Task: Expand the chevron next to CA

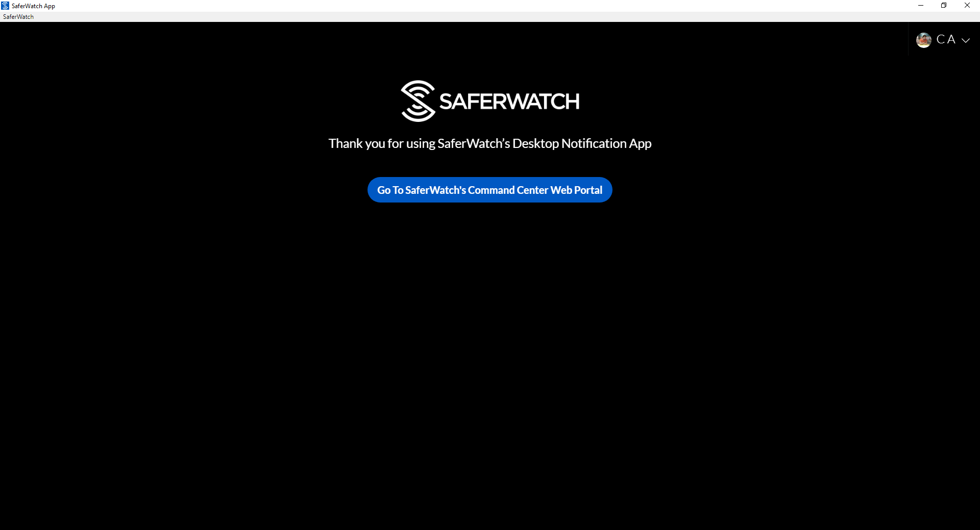Action: [x=966, y=40]
